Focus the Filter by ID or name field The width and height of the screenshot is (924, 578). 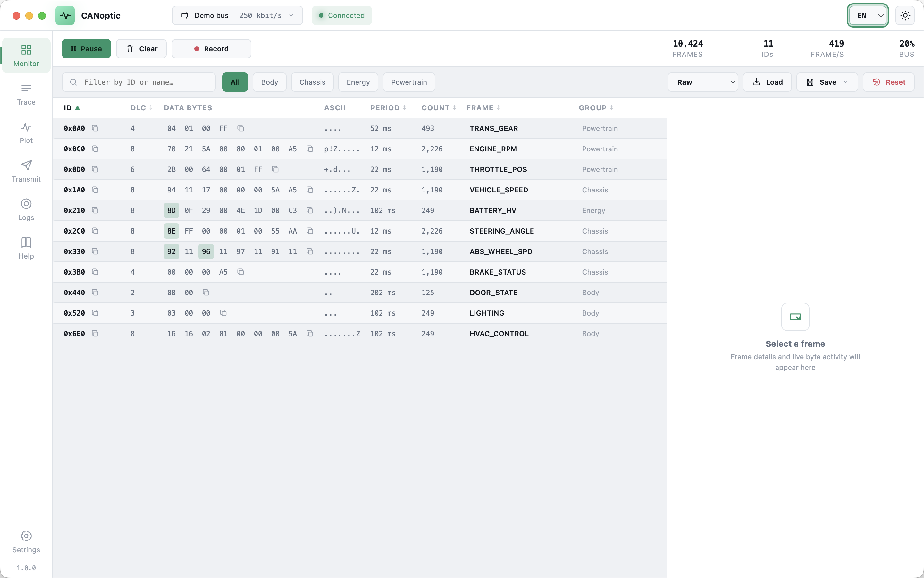[x=139, y=82]
